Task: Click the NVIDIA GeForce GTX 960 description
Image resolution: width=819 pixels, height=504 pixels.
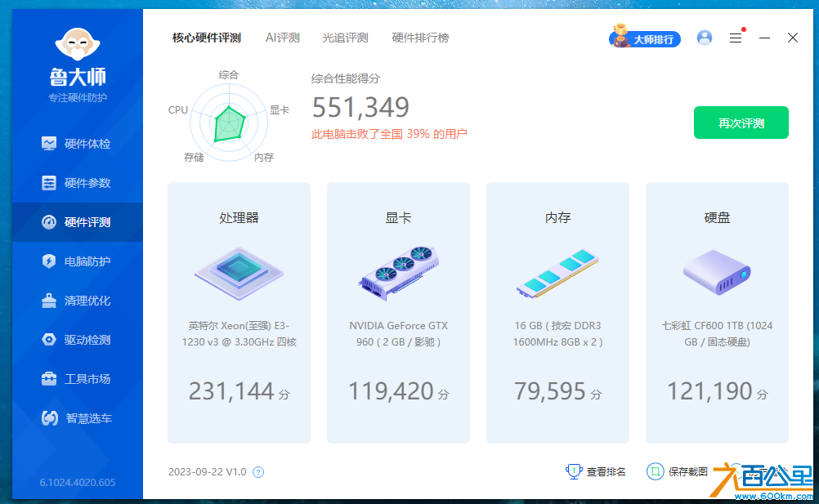Action: pyautogui.click(x=398, y=334)
